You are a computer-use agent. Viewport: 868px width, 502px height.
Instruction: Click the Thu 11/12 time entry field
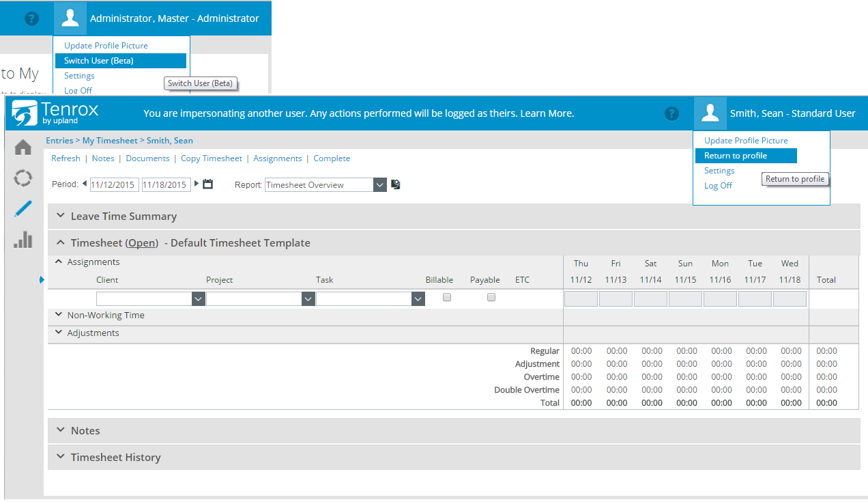581,299
